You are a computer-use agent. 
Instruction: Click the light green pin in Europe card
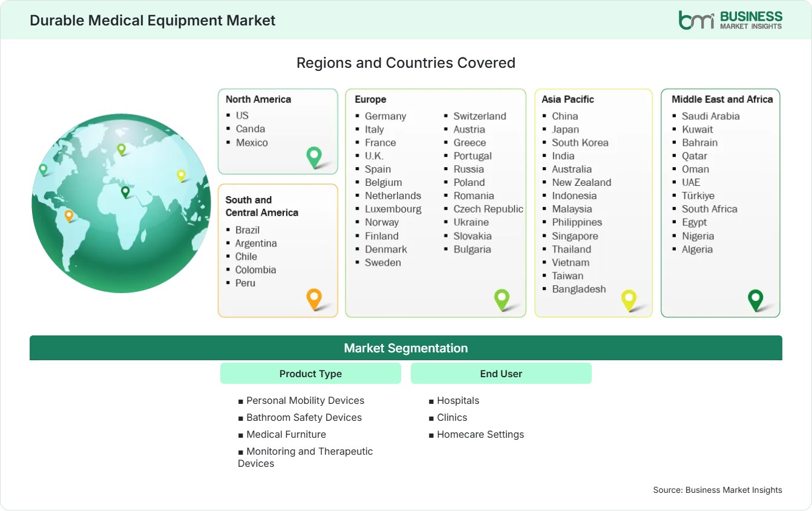coord(502,299)
